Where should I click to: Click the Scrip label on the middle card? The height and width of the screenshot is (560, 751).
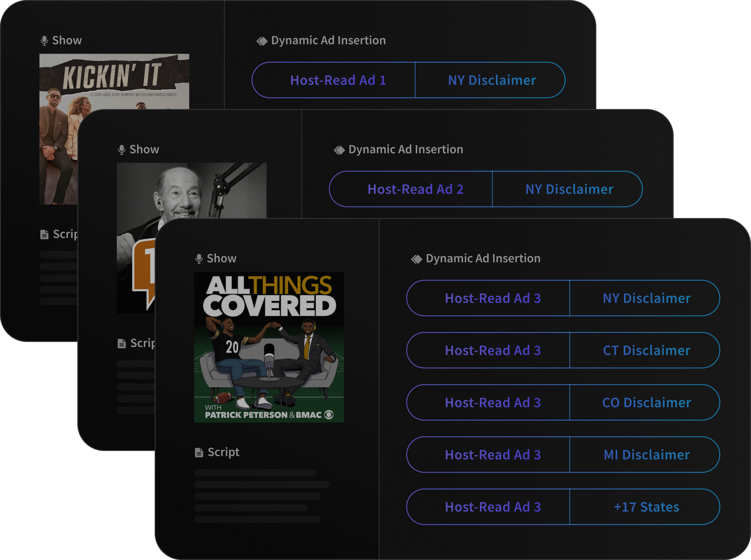(x=142, y=344)
